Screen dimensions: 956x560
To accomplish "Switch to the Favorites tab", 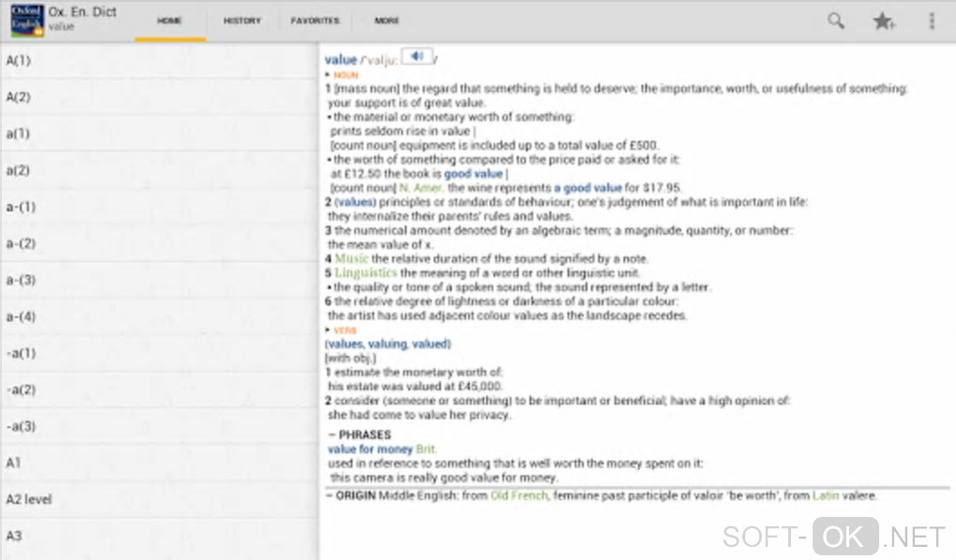I will tap(315, 21).
